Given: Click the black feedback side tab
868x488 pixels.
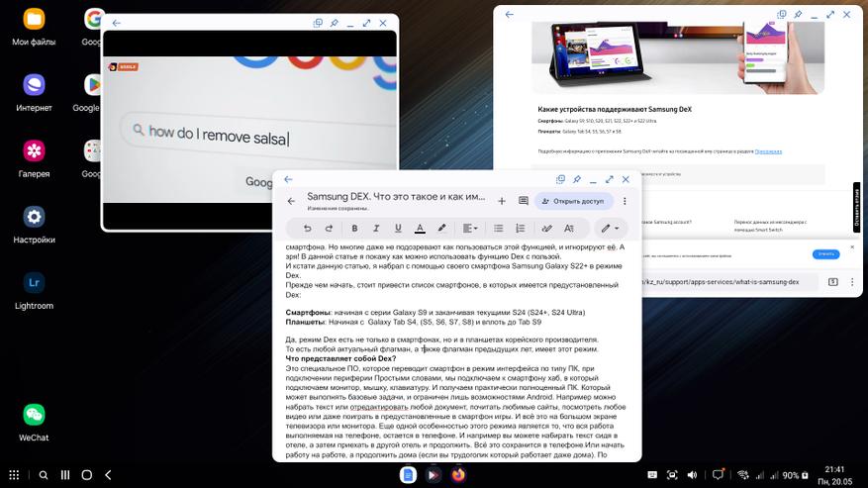Looking at the screenshot, I should click(856, 207).
